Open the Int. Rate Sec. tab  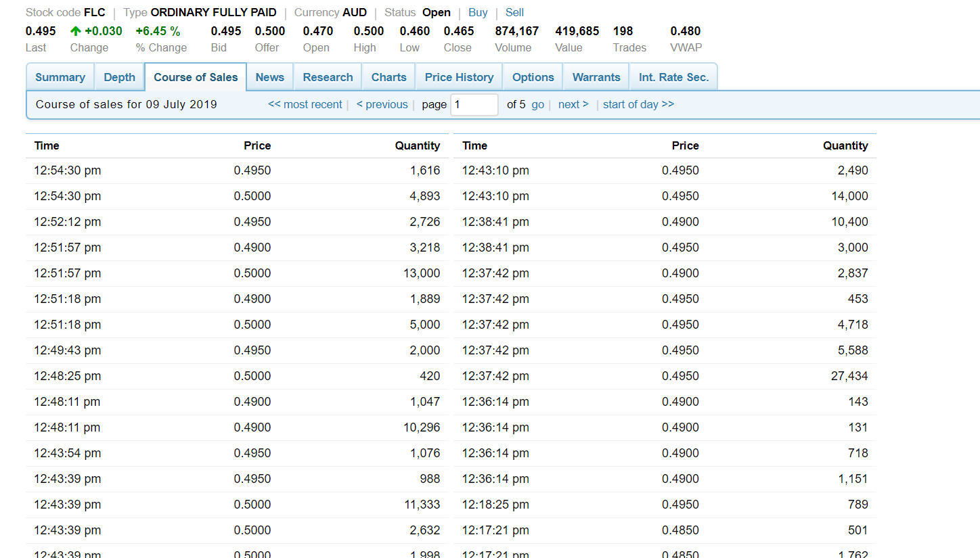673,77
